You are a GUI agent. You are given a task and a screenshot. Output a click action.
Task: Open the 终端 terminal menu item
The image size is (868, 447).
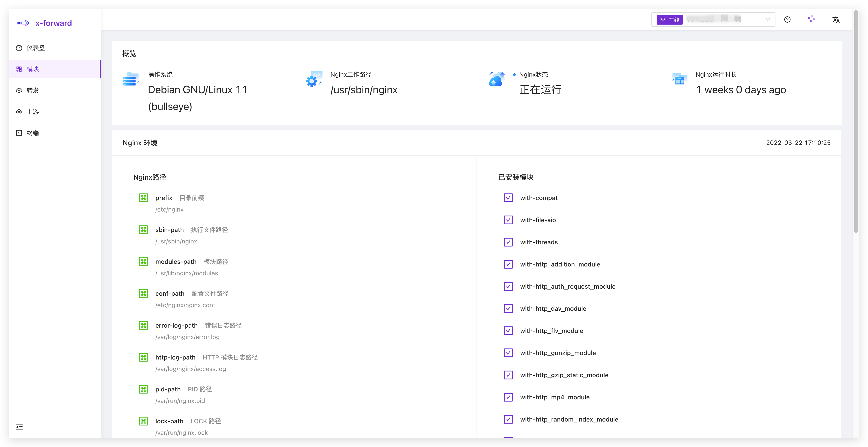33,133
